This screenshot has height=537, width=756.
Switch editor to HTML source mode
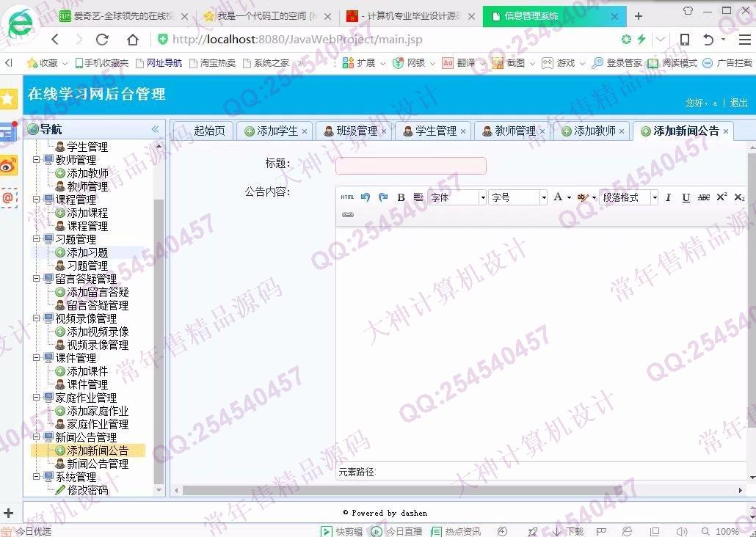pyautogui.click(x=347, y=197)
